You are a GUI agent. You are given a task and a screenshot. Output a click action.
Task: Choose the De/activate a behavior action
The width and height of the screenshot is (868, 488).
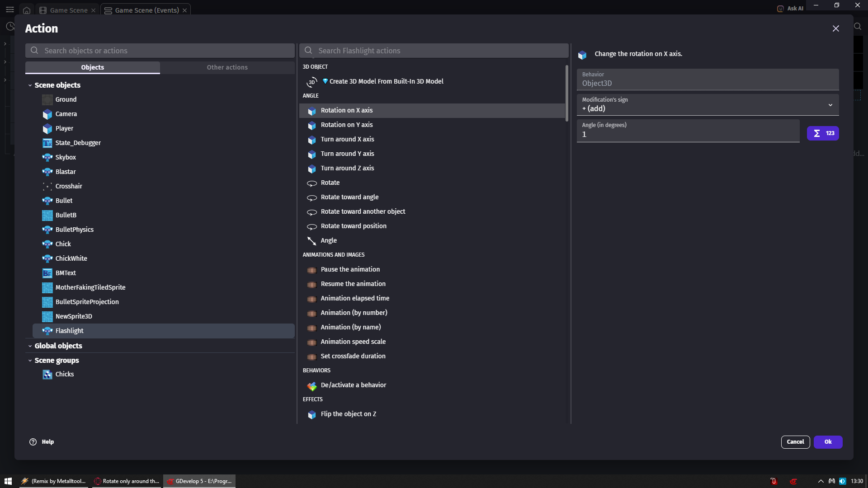tap(353, 385)
